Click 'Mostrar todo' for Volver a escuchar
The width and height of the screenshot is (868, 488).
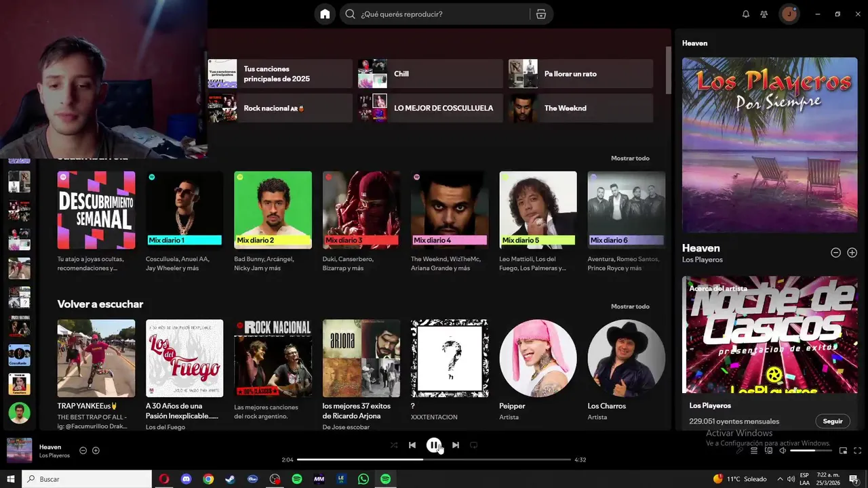(630, 306)
